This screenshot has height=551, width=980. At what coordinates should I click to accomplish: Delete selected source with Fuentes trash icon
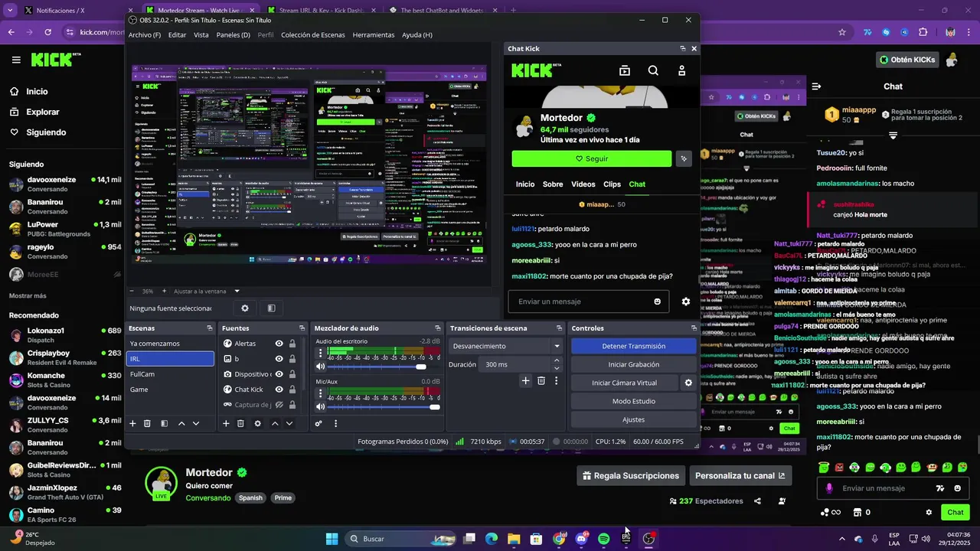point(240,423)
